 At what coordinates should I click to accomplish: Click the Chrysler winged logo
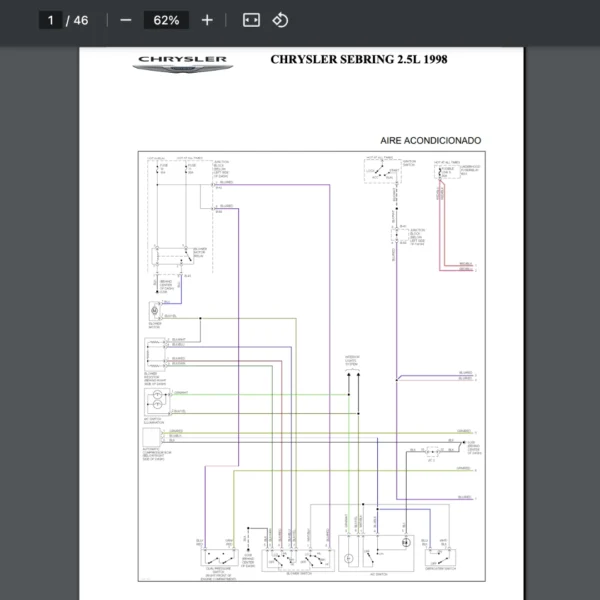tap(183, 62)
